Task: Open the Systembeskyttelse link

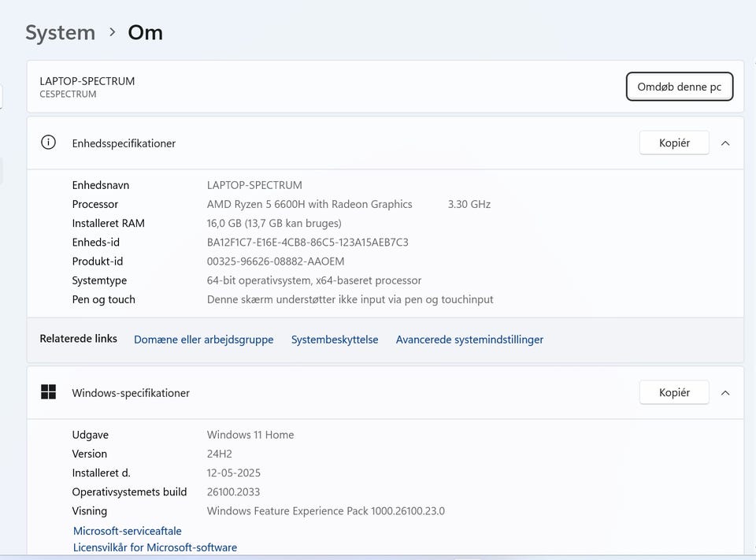Action: click(335, 339)
